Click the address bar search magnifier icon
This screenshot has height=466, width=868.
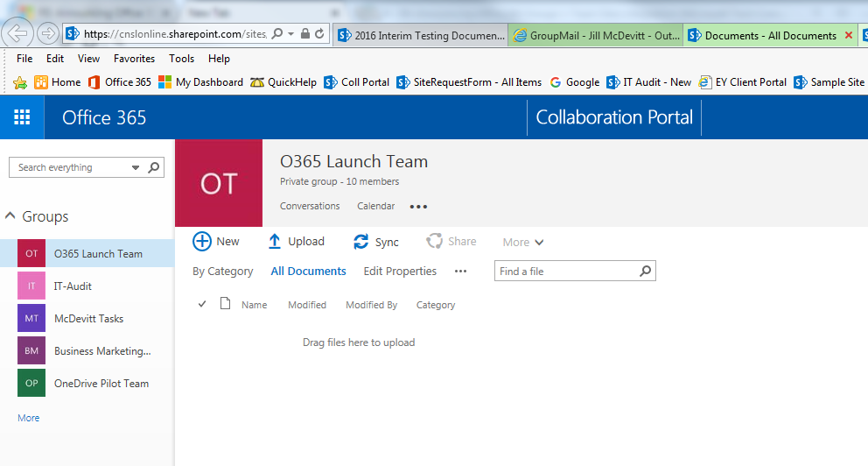point(278,34)
